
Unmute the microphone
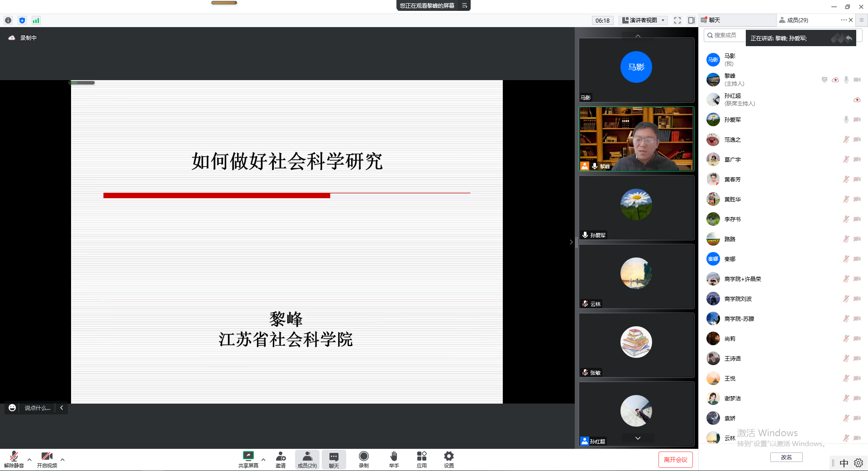(x=14, y=456)
